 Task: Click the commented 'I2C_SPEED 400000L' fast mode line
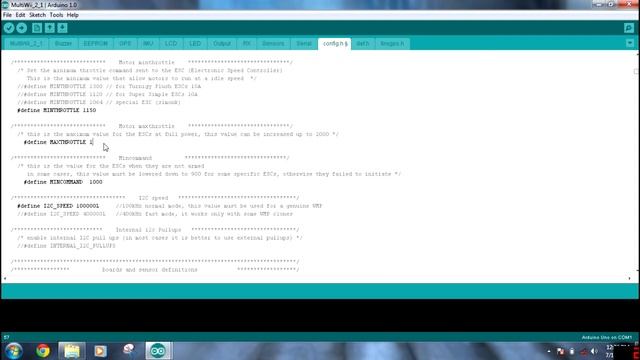[x=155, y=214]
